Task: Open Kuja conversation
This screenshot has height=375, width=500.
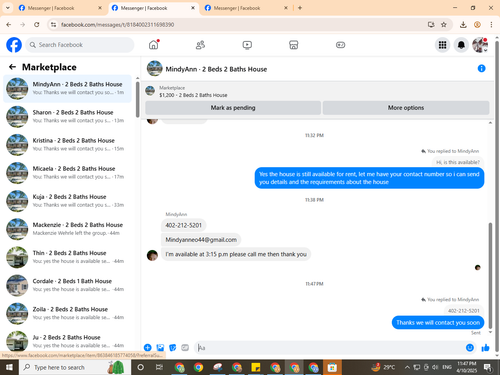Action: (x=67, y=201)
